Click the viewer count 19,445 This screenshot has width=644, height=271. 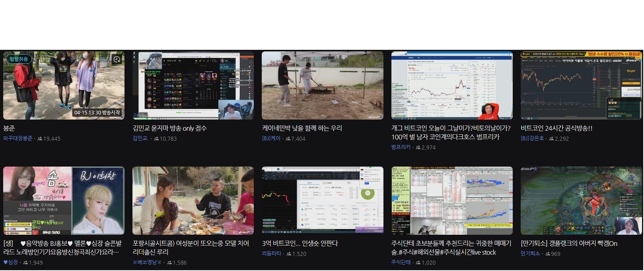coord(52,139)
